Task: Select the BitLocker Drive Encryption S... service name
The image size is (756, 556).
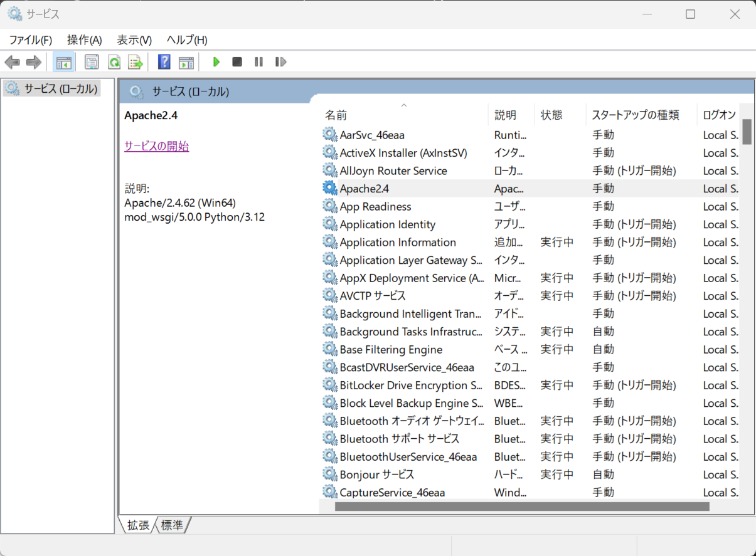Action: (411, 385)
